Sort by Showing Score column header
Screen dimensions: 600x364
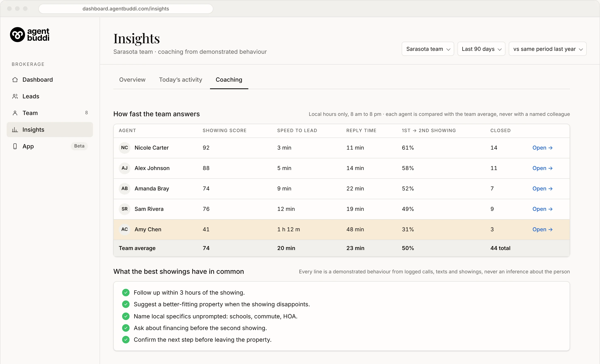(225, 130)
